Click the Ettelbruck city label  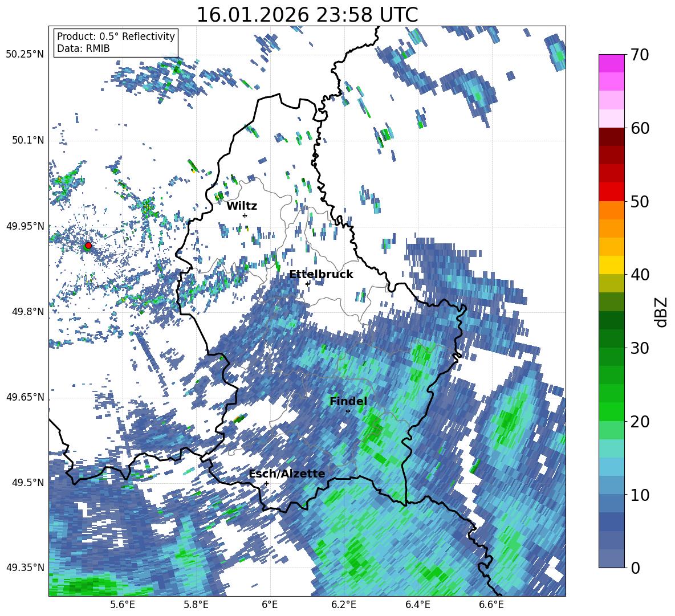point(321,275)
